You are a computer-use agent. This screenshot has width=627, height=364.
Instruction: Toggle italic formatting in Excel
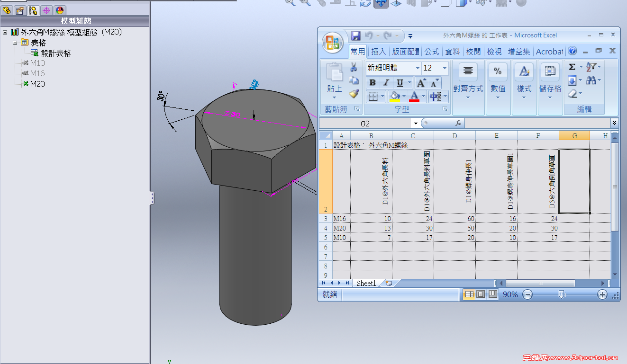coord(385,82)
